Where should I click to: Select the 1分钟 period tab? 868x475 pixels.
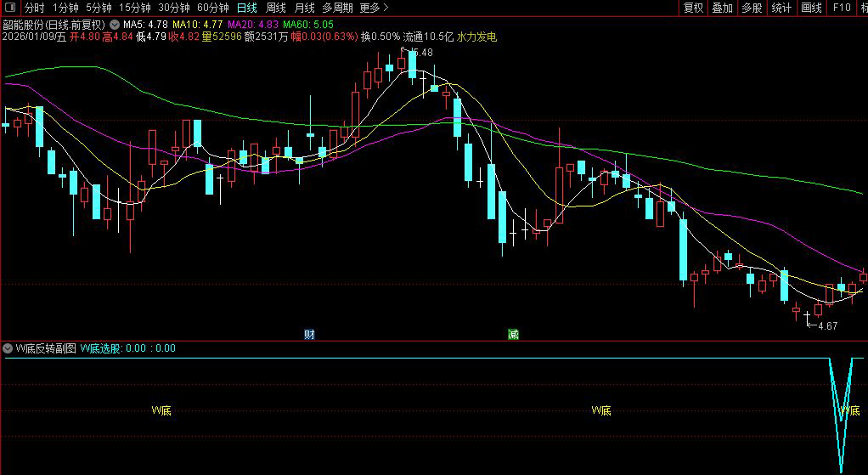point(65,8)
